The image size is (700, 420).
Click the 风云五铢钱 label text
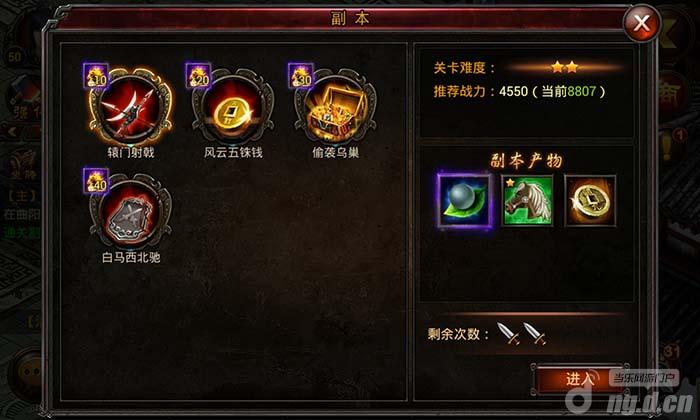point(233,153)
